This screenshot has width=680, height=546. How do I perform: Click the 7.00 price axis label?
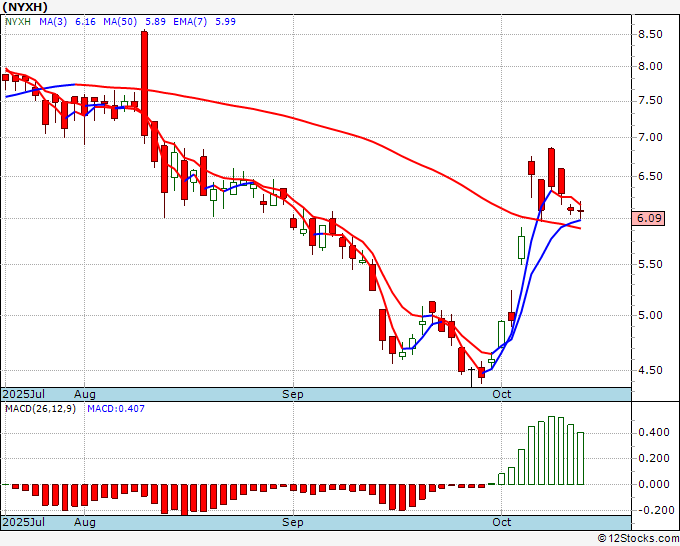pyautogui.click(x=650, y=137)
